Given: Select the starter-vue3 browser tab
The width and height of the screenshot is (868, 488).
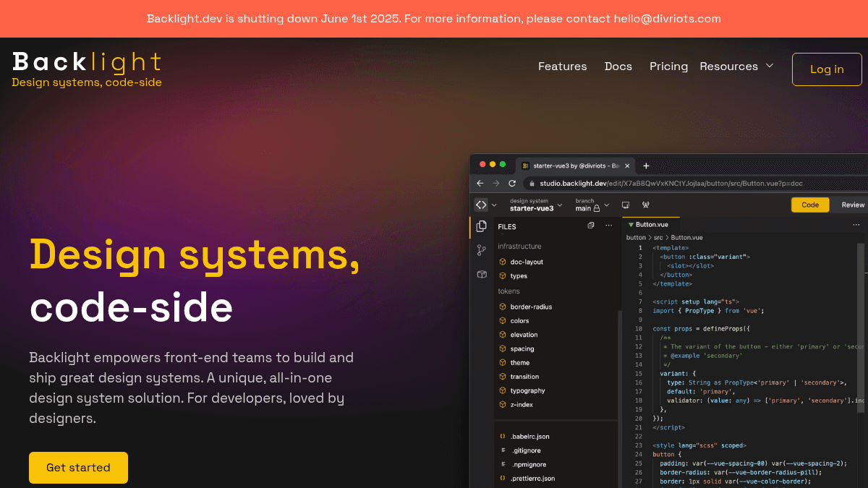Looking at the screenshot, I should click(x=576, y=166).
